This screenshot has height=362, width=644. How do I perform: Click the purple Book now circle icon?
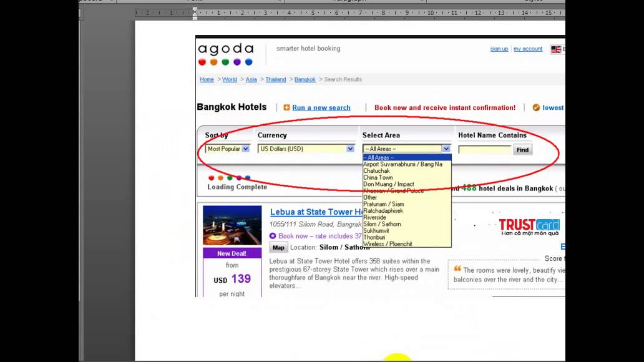tap(273, 236)
